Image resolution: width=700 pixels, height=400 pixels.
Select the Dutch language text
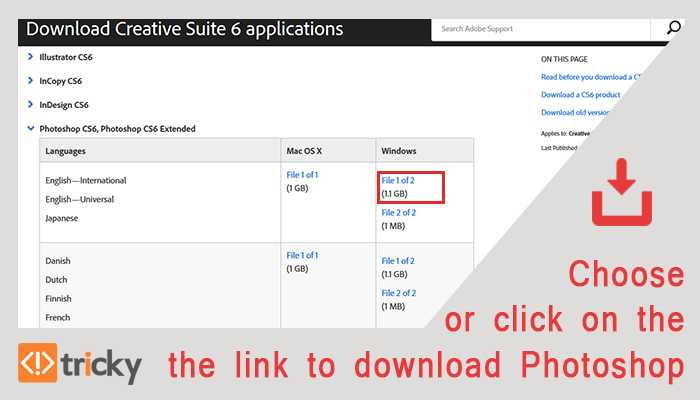tap(56, 280)
